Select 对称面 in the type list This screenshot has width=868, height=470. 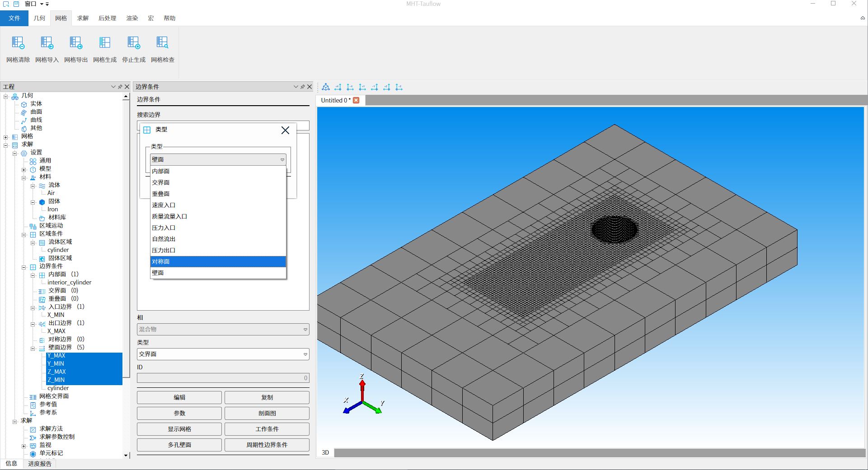[x=218, y=261]
